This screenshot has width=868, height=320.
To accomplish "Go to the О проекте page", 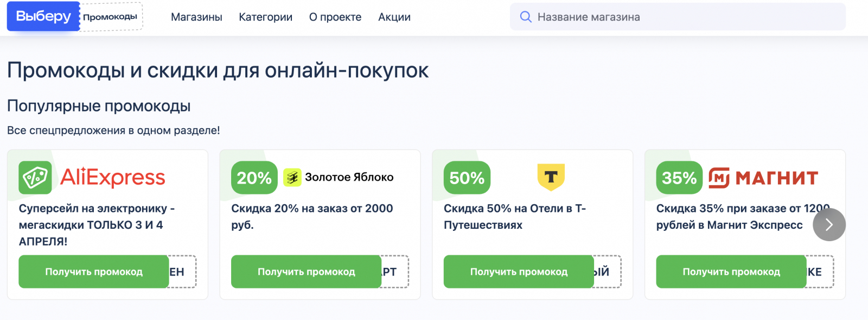I will click(x=335, y=17).
